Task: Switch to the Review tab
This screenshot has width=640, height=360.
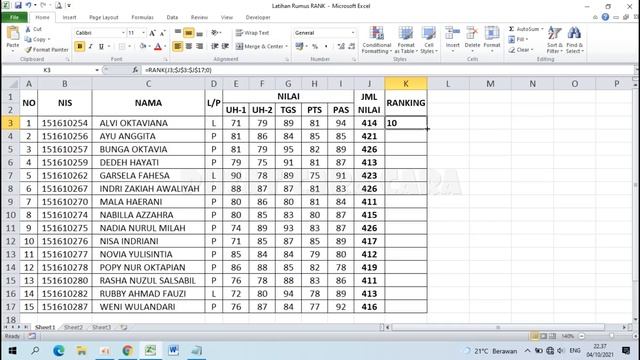Action: (199, 18)
